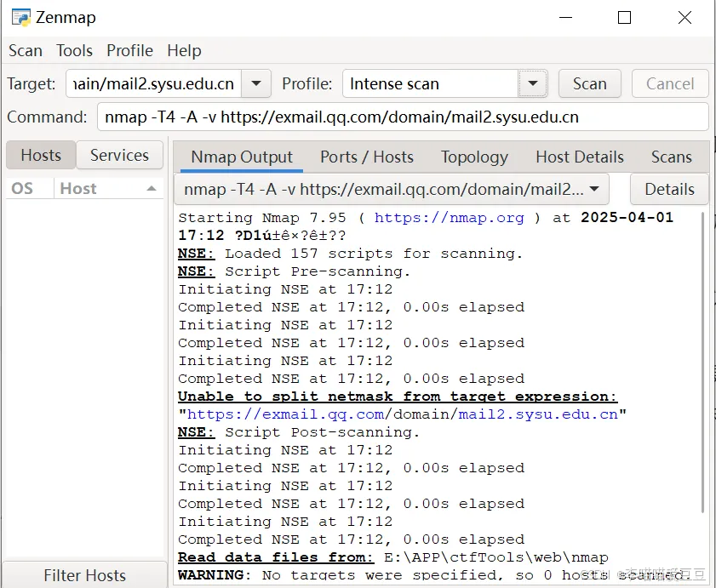Maximize the Zenmap window
This screenshot has height=588, width=716.
[624, 18]
